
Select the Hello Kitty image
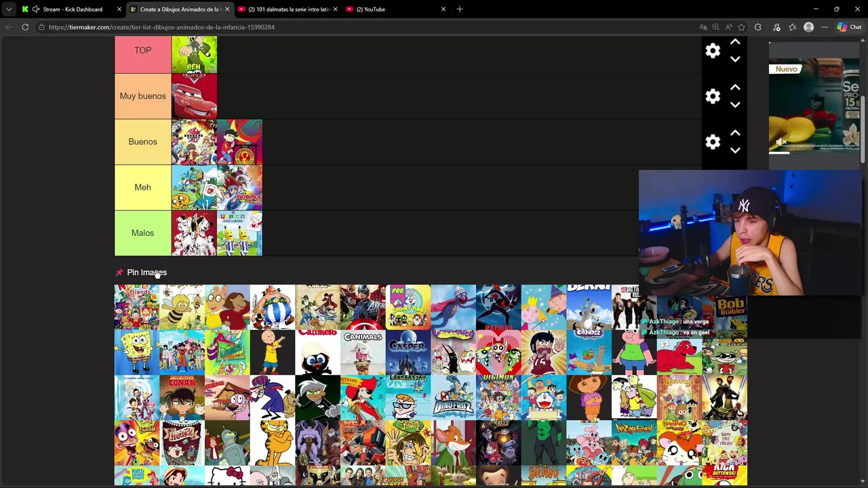(227, 476)
